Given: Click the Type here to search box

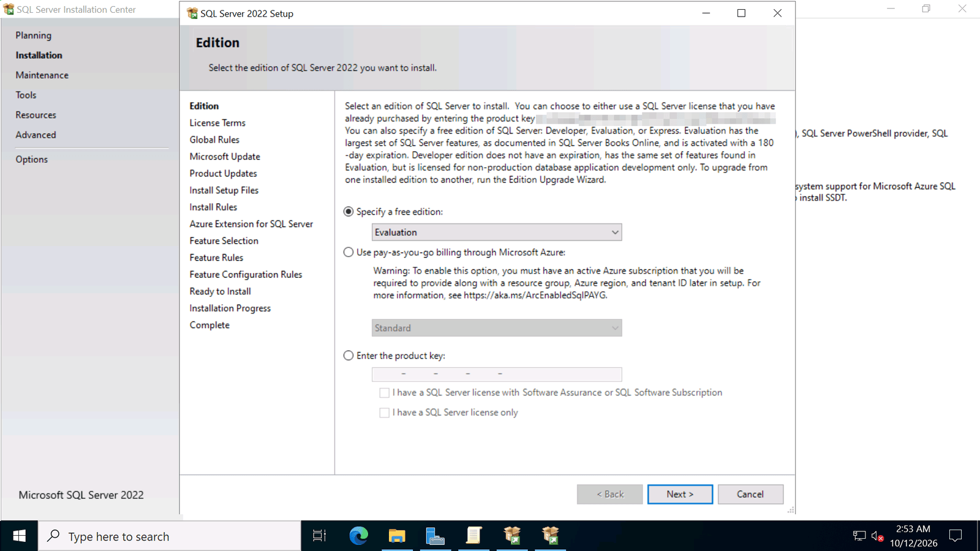Looking at the screenshot, I should click(170, 536).
